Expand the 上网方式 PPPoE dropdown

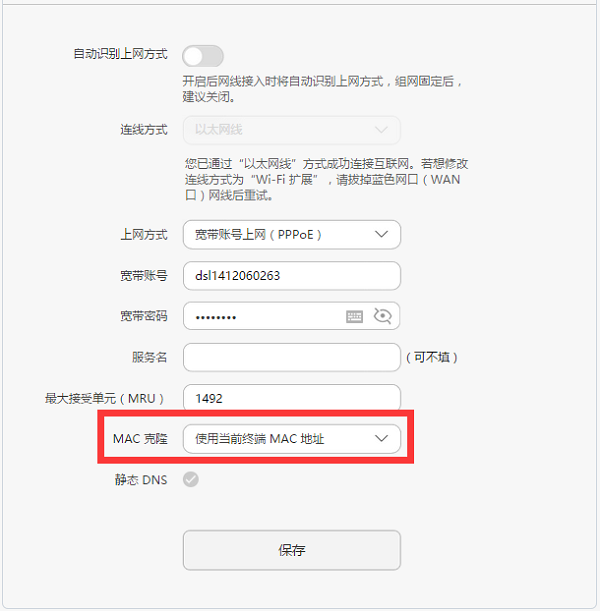coord(291,234)
